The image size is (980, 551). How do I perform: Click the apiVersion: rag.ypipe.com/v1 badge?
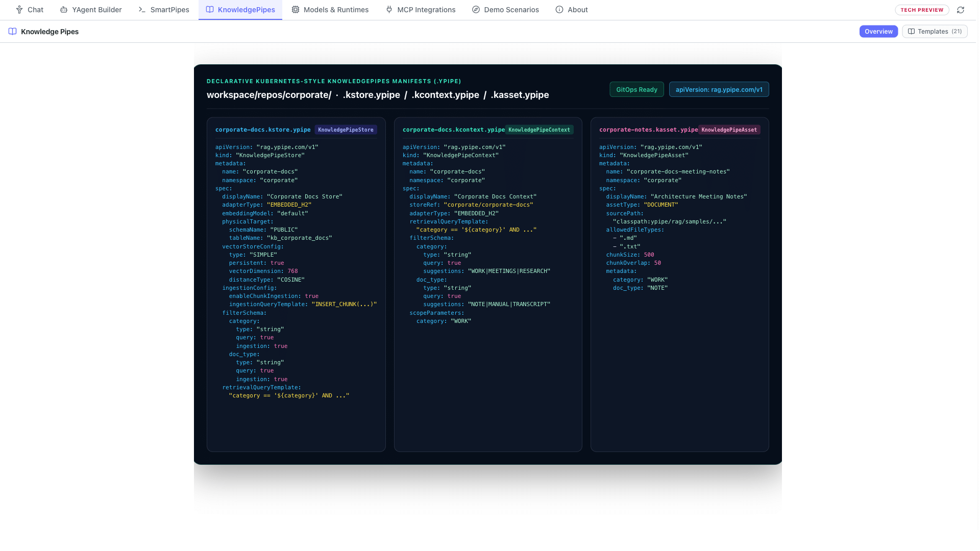point(719,89)
